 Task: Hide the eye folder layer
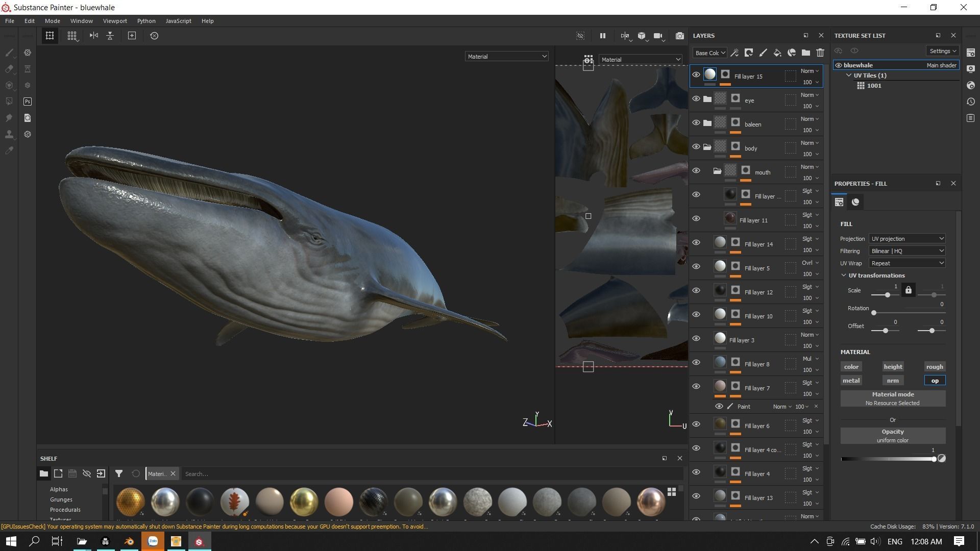coord(696,99)
